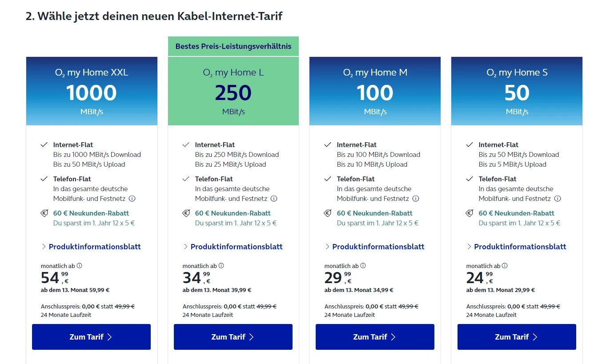Show price info icon for Home L monthly price
594x364 pixels.
pyautogui.click(x=221, y=266)
